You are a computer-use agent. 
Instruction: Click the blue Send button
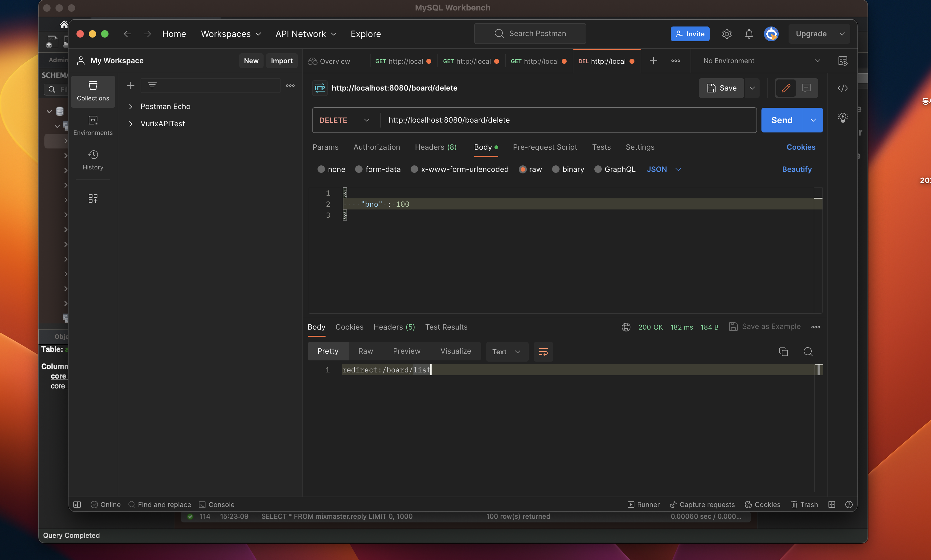(x=781, y=120)
